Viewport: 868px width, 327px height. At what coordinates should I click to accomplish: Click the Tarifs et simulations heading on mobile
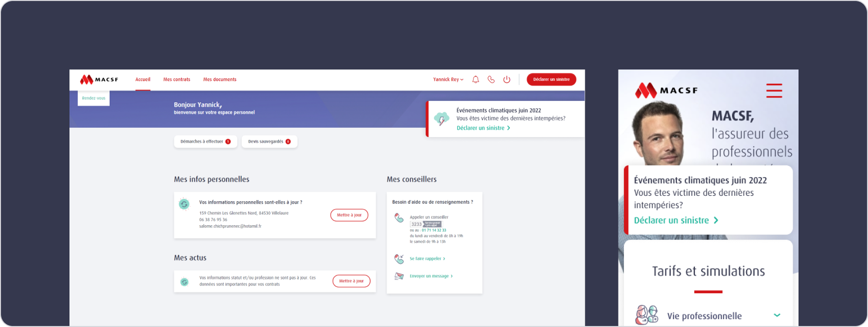tap(708, 271)
